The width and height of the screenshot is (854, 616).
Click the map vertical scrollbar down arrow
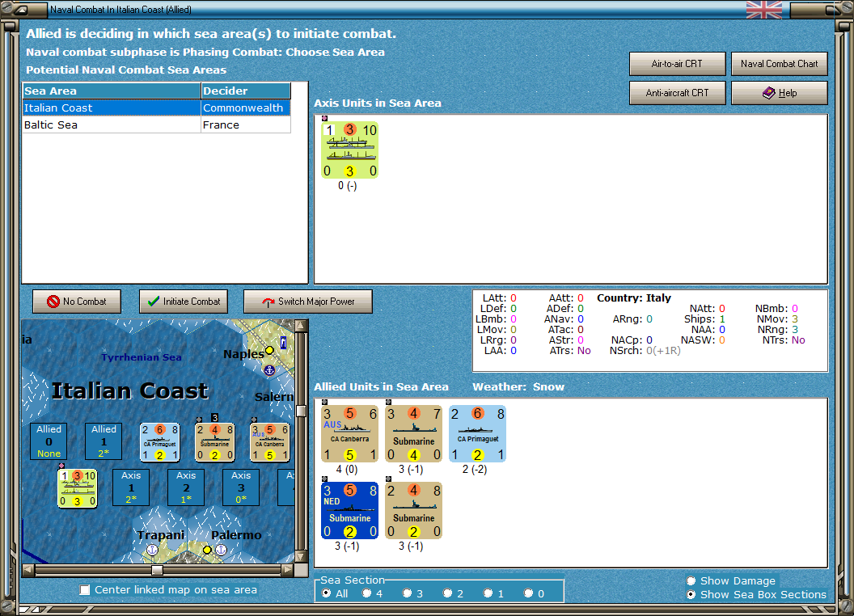tap(301, 557)
